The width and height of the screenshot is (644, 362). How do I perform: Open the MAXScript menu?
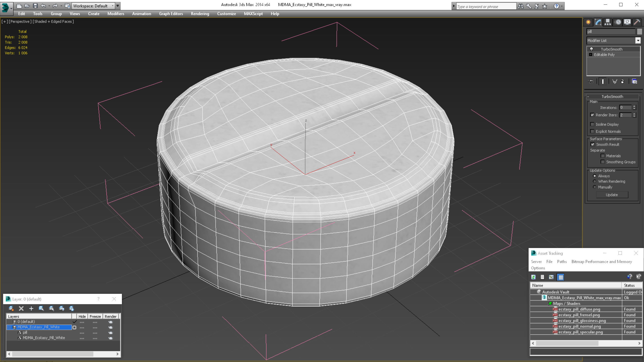click(253, 14)
